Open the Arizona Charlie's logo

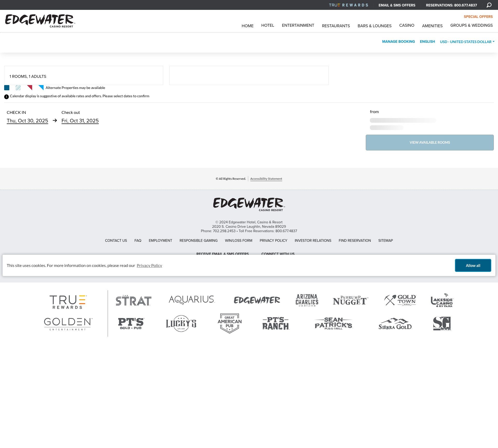pyautogui.click(x=307, y=300)
